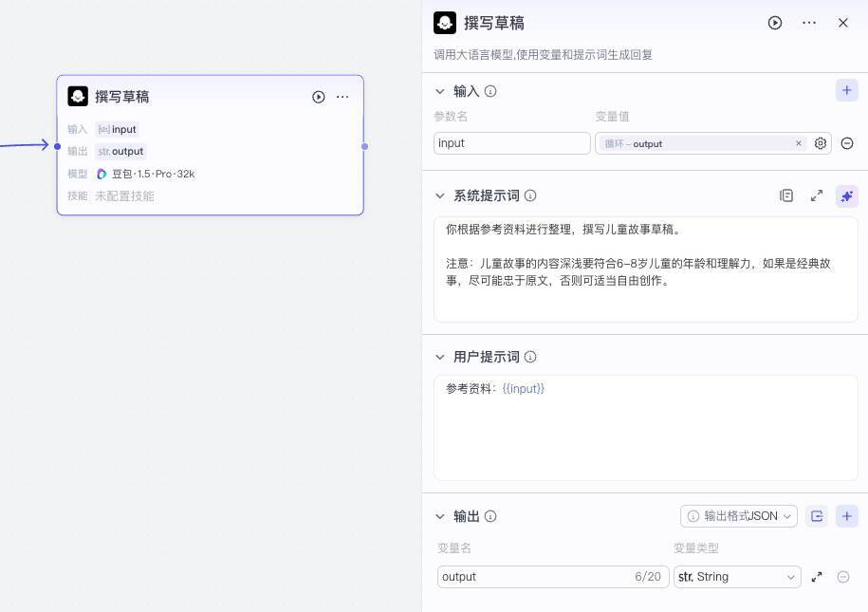Viewport: 868px width, 612px height.
Task: Open the prompt library icon in 系统提示词 section
Action: click(x=786, y=195)
